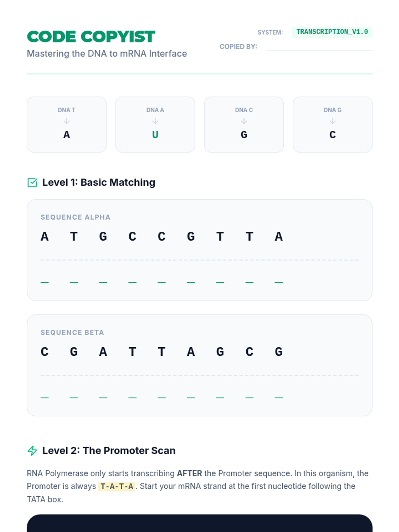Click the arrow under DNA G

coord(332,121)
